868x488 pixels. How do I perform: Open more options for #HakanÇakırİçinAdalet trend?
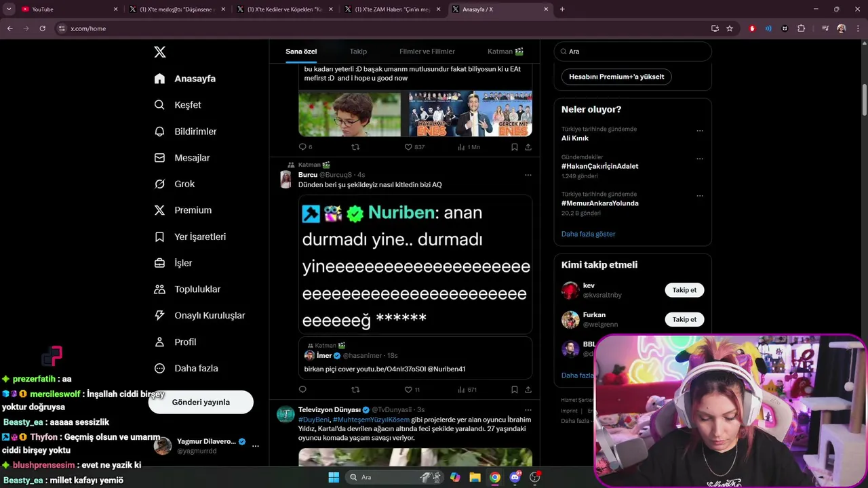[700, 159]
